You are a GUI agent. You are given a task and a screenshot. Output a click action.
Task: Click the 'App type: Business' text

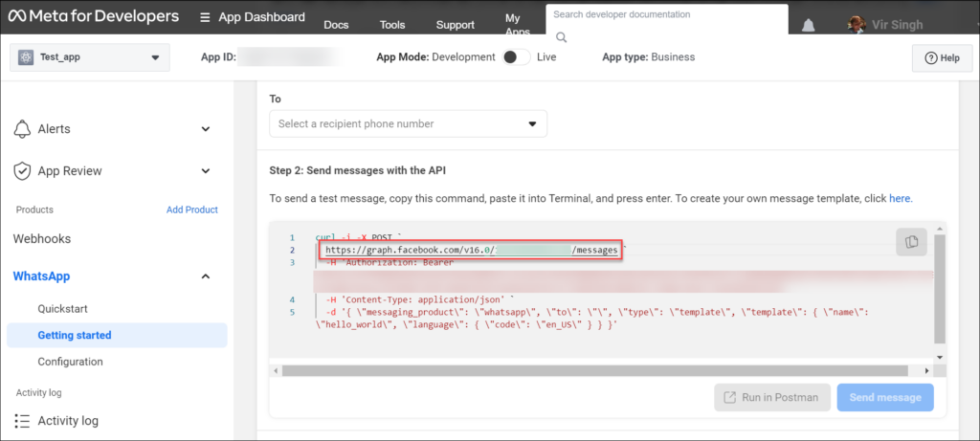[x=649, y=56]
